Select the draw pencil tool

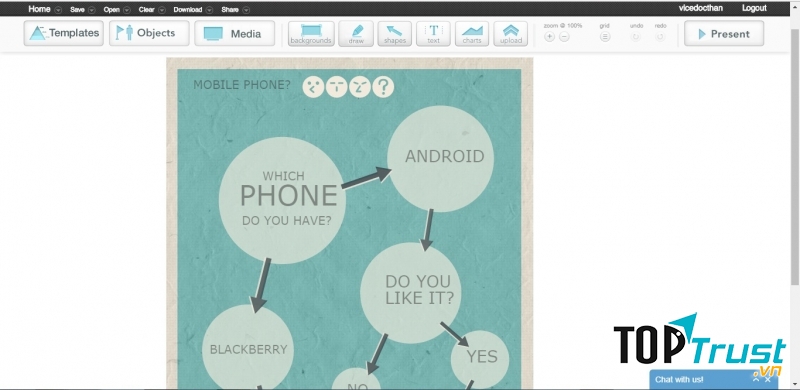pyautogui.click(x=356, y=34)
